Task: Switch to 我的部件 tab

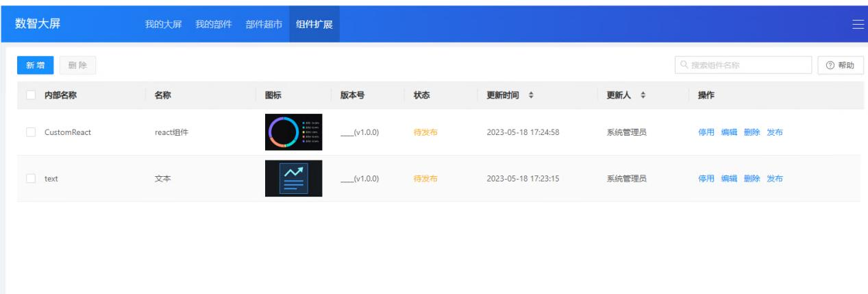Action: pyautogui.click(x=214, y=25)
